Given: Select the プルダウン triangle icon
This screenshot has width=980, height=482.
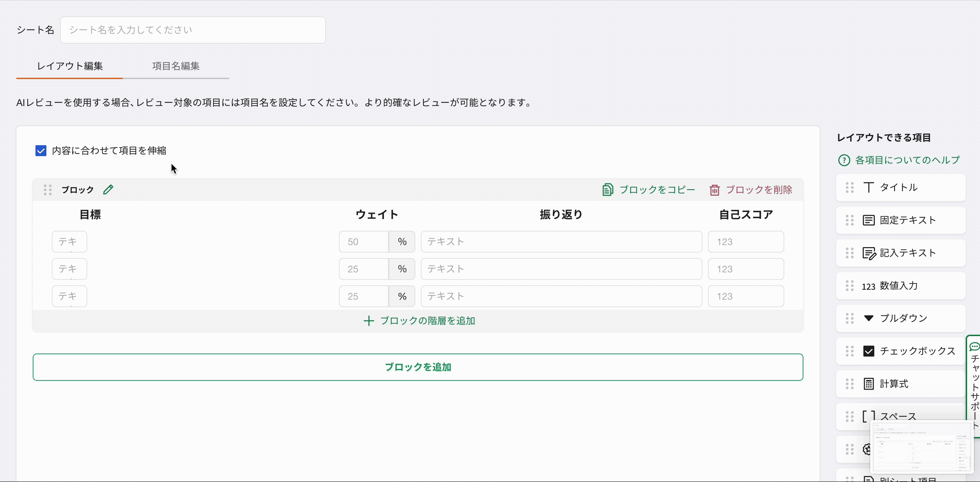Looking at the screenshot, I should tap(868, 318).
